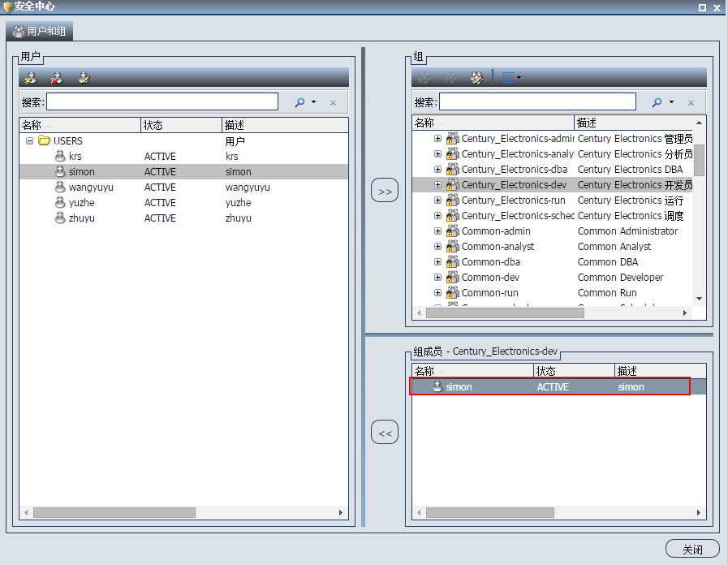Switch to the 用户和组 tab

tap(40, 32)
